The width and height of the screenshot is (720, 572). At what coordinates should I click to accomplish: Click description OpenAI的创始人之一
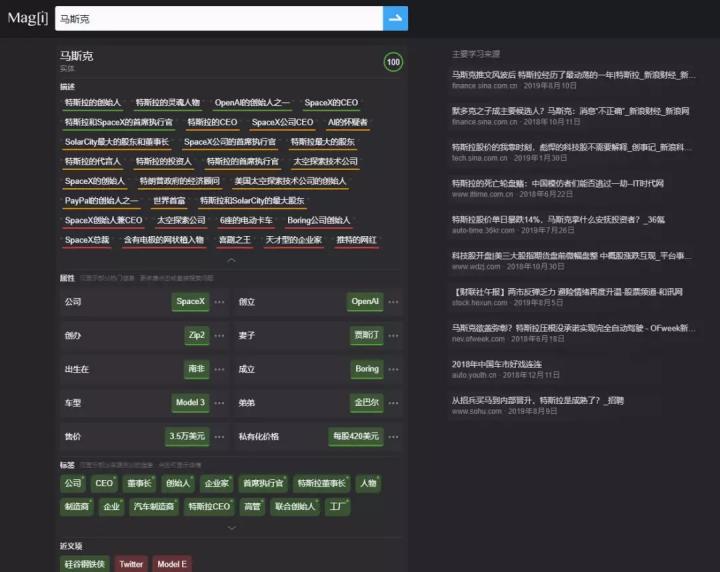click(252, 102)
